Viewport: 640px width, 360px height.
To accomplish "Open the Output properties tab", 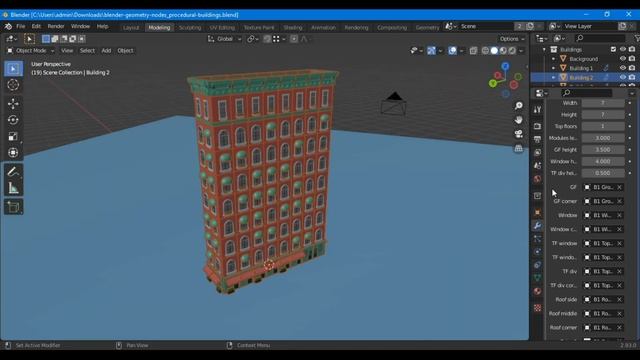I will 537,140.
